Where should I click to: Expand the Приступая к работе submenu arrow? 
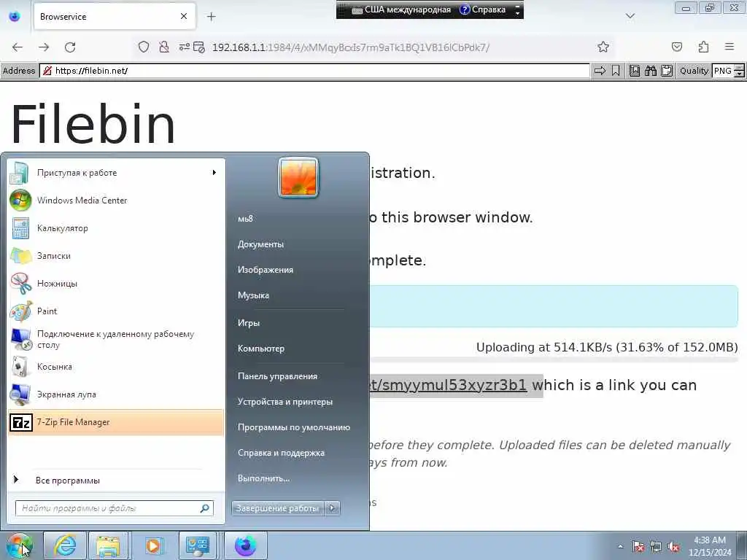(214, 173)
